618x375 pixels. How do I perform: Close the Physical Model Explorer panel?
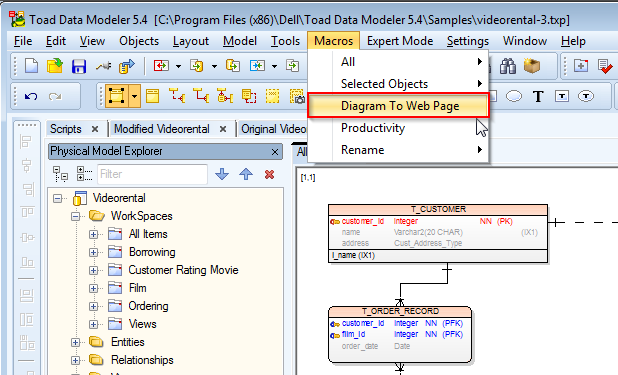pyautogui.click(x=275, y=152)
